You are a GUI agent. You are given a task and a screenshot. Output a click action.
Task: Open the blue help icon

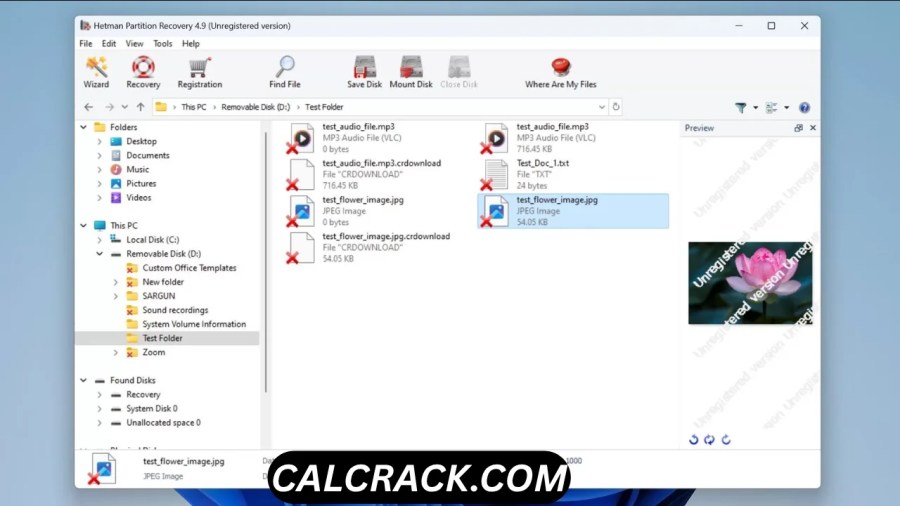click(x=804, y=107)
